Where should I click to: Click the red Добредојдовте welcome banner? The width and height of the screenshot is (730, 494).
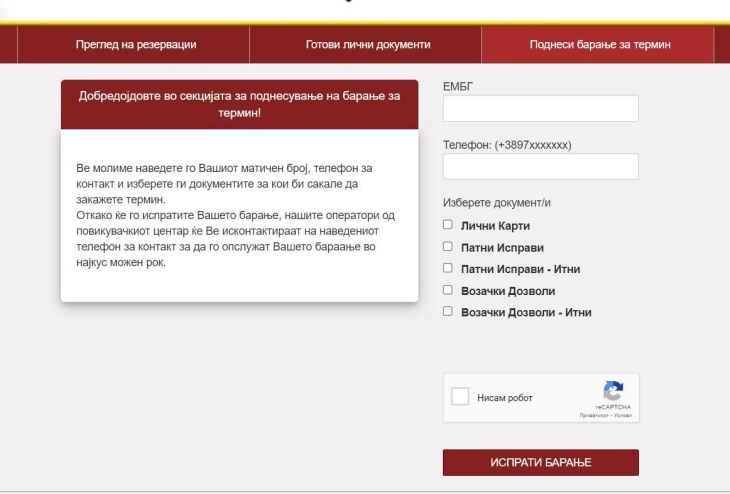239,104
